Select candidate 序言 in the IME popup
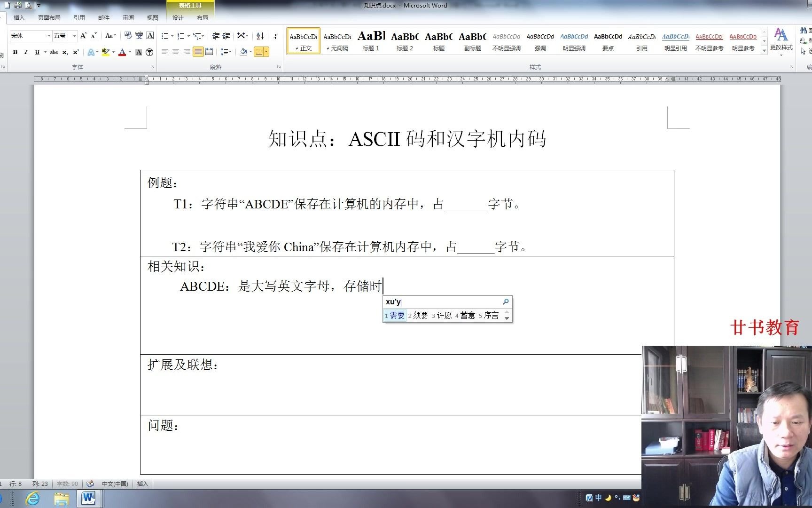 pos(492,315)
